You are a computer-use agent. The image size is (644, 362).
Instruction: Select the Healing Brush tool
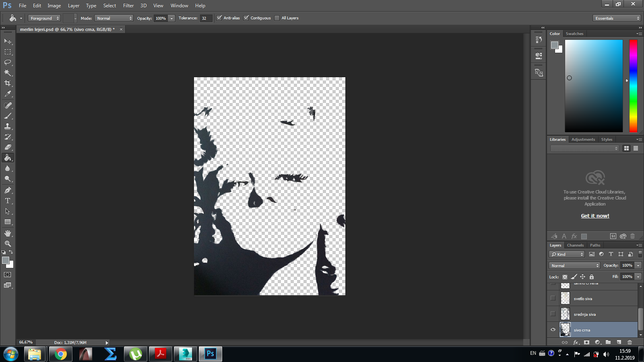tap(8, 105)
